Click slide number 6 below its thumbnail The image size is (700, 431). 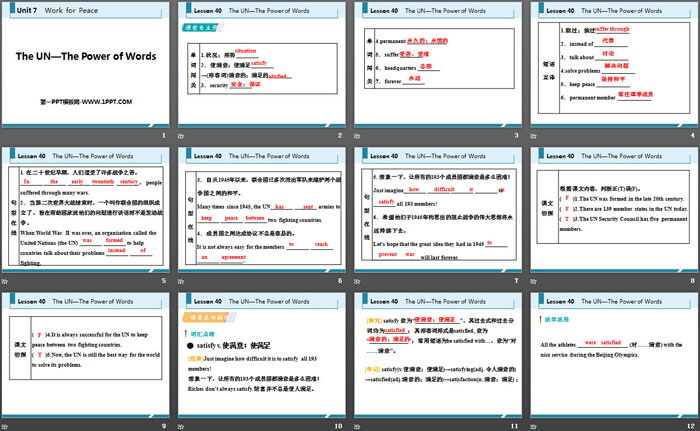tap(340, 281)
